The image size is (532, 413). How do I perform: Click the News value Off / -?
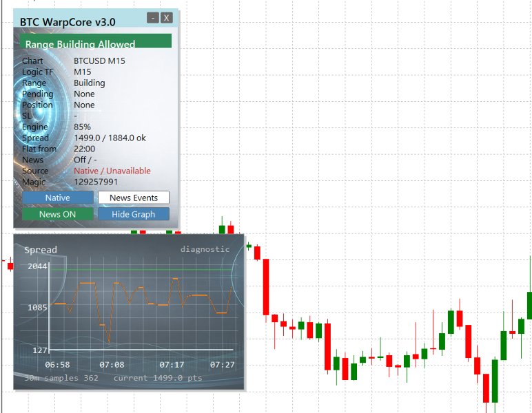click(85, 160)
